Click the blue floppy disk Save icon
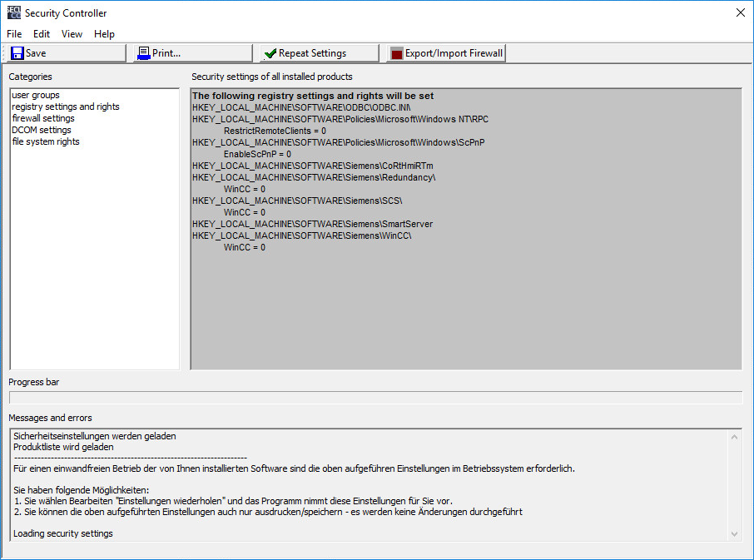754x560 pixels. click(17, 53)
